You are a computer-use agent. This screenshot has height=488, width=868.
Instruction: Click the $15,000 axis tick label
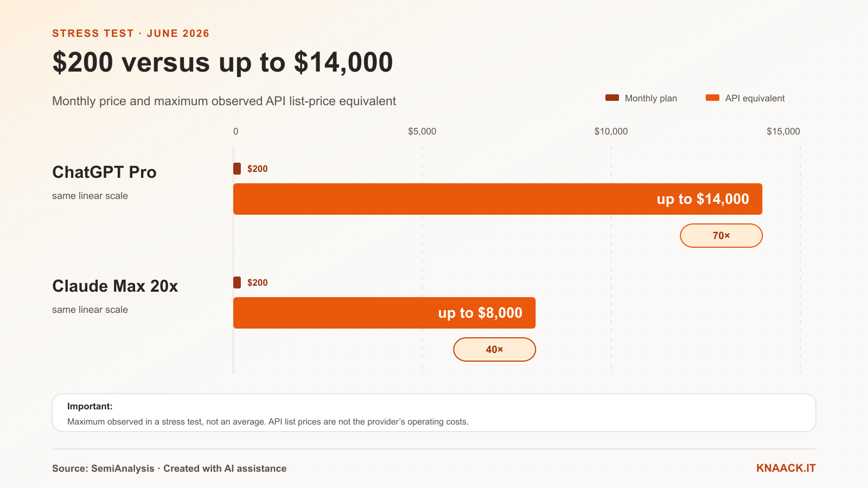(783, 131)
